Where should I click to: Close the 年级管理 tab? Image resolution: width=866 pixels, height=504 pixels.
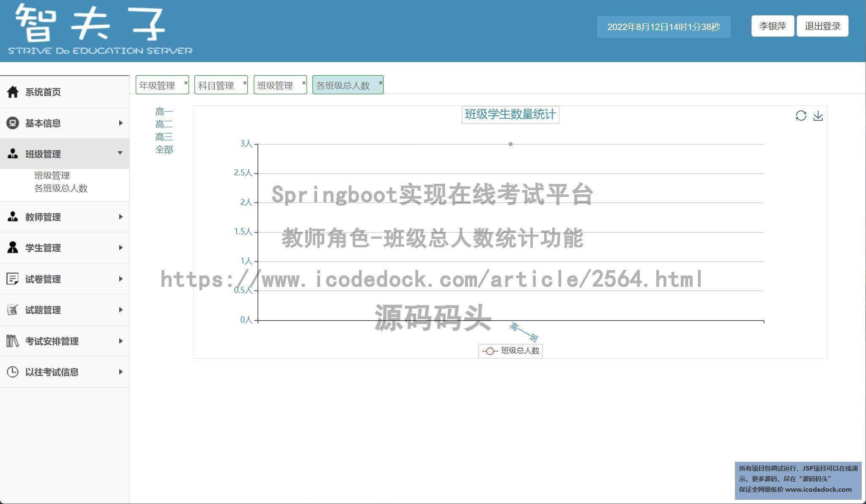click(x=186, y=83)
